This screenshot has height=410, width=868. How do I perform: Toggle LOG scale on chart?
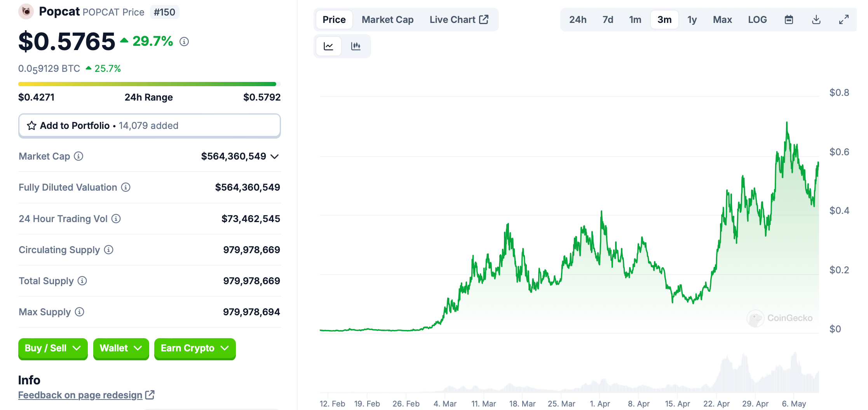click(x=757, y=19)
